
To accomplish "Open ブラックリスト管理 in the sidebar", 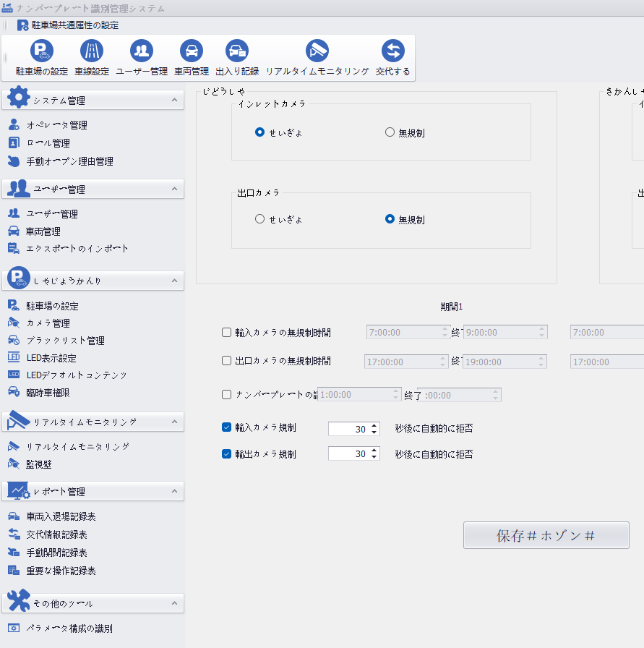I will [65, 341].
